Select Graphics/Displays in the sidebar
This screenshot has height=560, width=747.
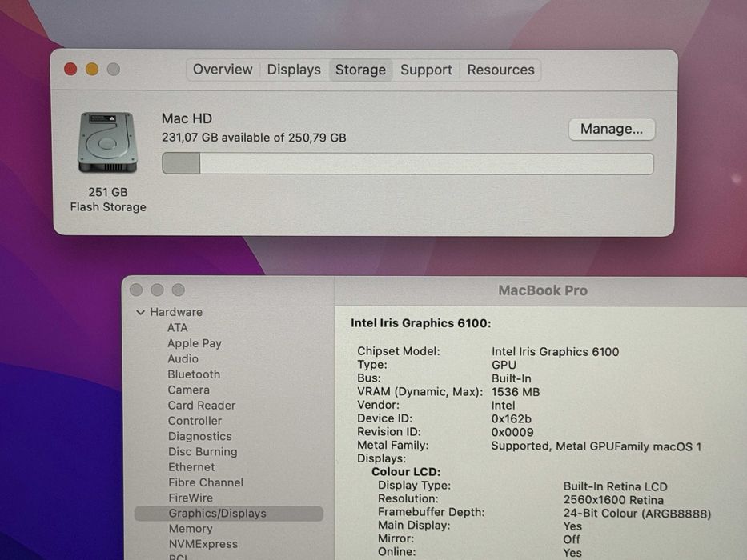[x=229, y=514]
